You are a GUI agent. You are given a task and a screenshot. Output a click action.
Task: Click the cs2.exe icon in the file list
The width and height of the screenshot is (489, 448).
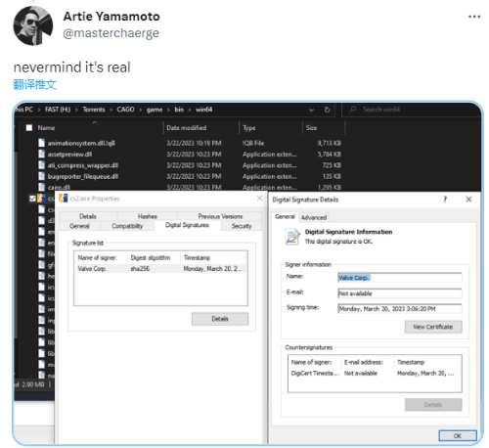(41, 199)
